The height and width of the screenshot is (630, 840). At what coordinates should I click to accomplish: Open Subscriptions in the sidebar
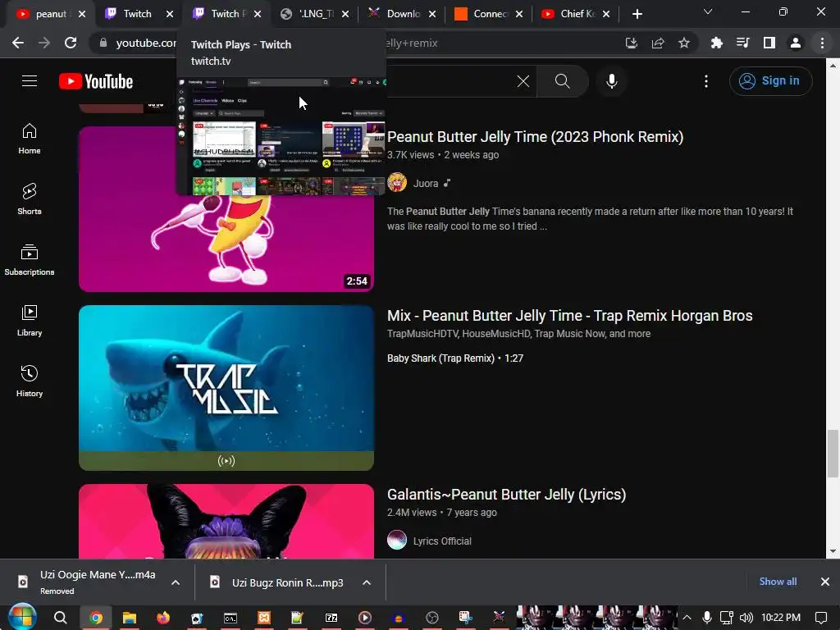30,260
